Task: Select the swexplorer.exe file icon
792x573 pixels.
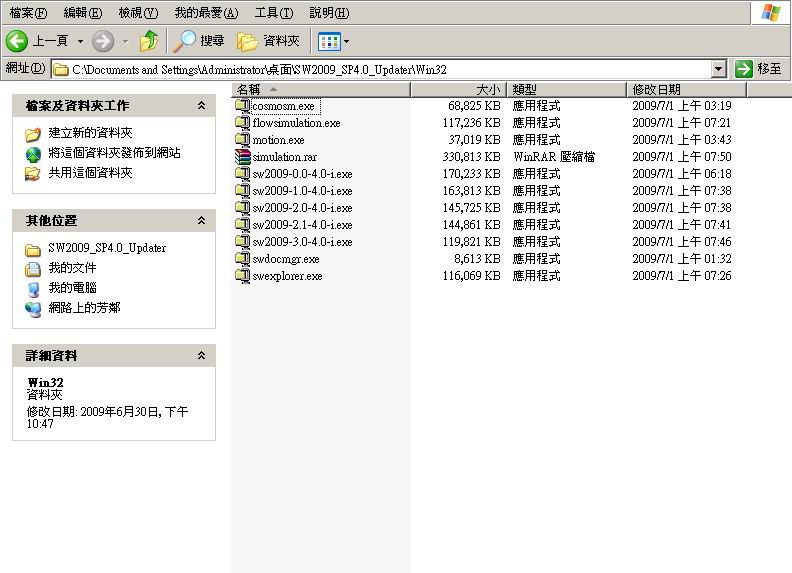Action: (x=243, y=275)
